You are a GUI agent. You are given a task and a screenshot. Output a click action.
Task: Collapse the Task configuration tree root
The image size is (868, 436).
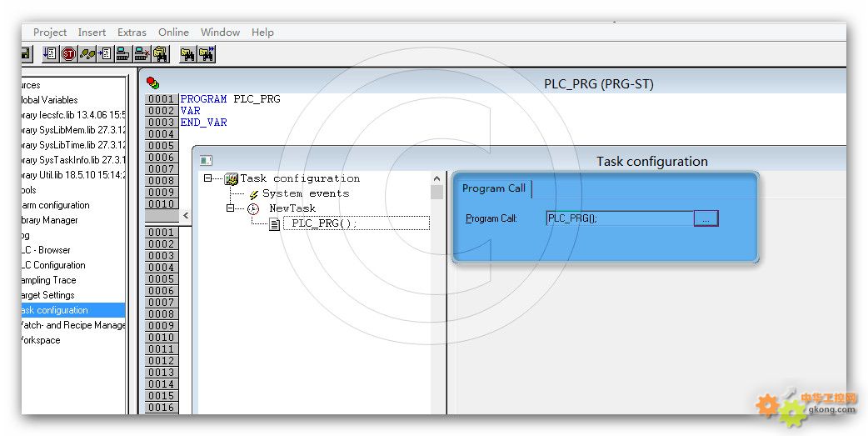tap(208, 178)
